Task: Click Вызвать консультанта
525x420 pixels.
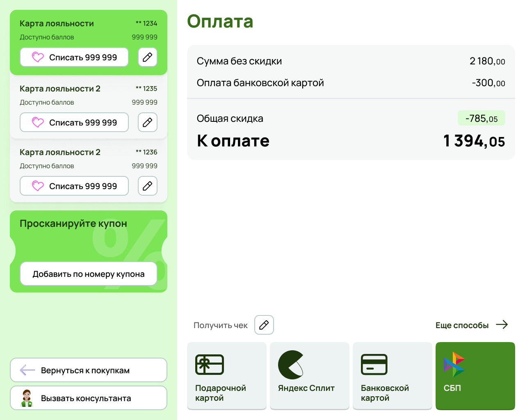Action: 89,397
